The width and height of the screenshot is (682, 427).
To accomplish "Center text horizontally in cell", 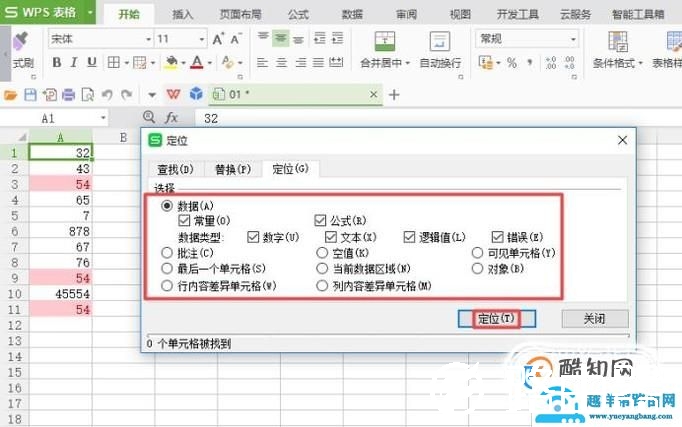I will pos(281,63).
